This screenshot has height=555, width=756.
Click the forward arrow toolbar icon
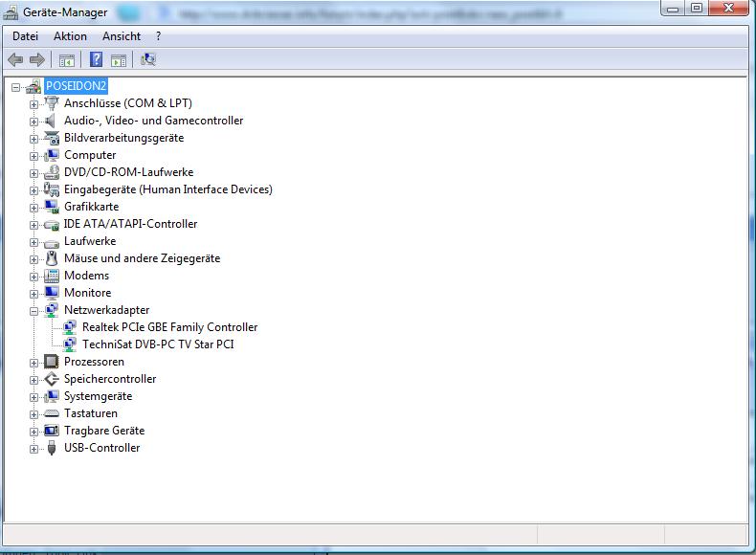click(x=37, y=59)
